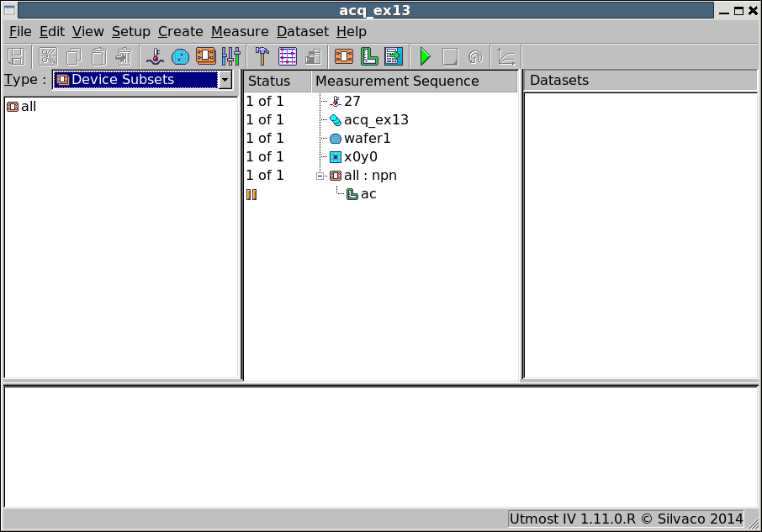
Task: Click the green L-shaped measurement icon
Action: click(369, 57)
